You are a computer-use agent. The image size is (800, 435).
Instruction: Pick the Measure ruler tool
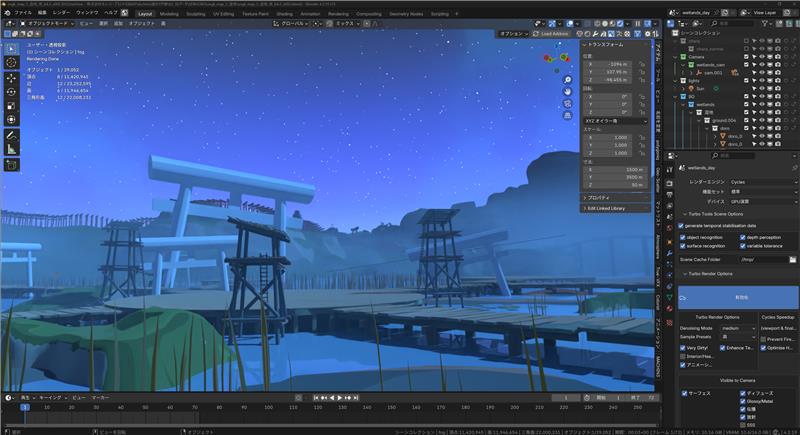[11, 149]
